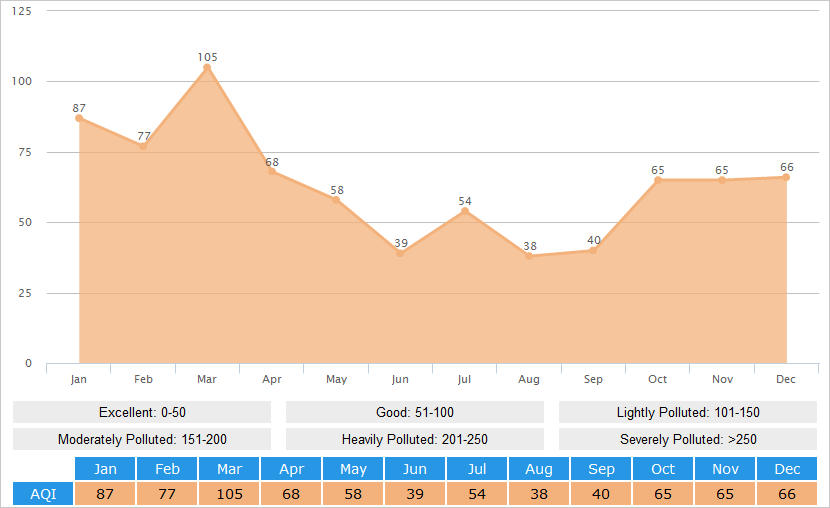Select the 'Severely Polluted: >250' legend box
Viewport: 830px width, 508px height.
(x=688, y=439)
